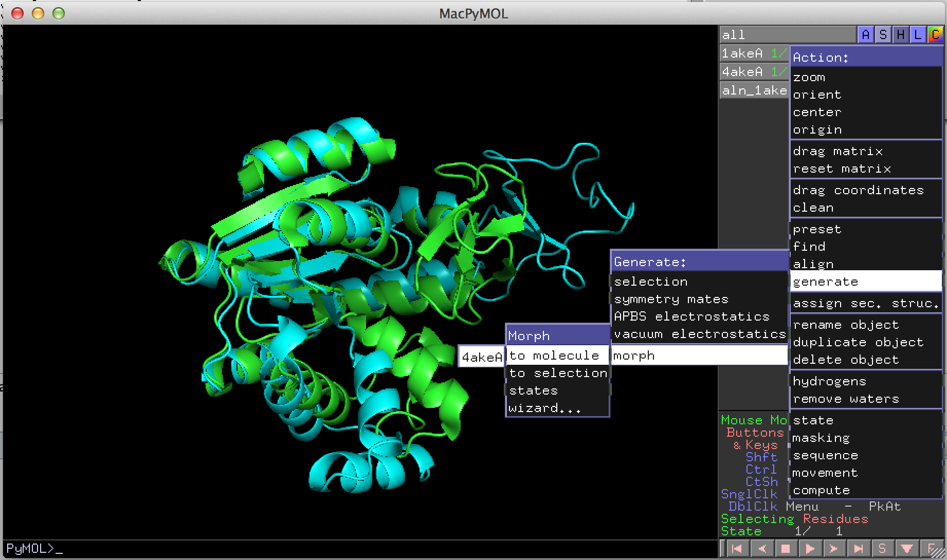Open the Hide (H) menu for all
Image resolution: width=947 pixels, height=560 pixels.
[x=901, y=35]
